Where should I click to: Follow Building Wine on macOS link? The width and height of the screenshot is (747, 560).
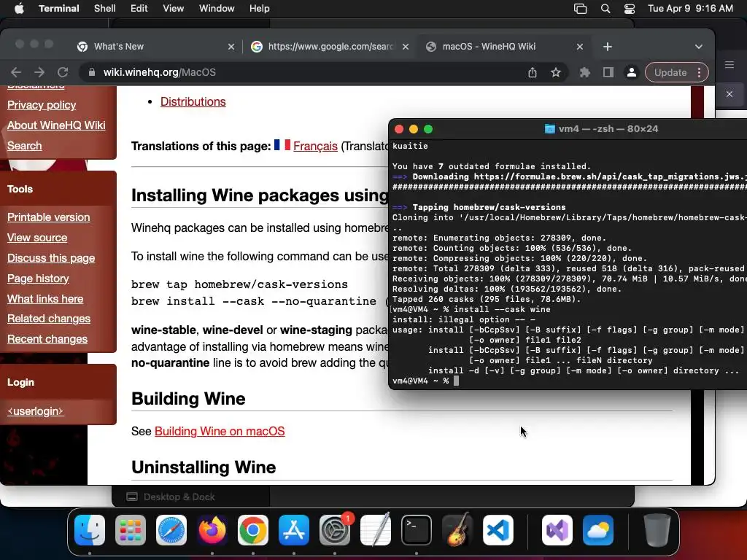(x=220, y=432)
